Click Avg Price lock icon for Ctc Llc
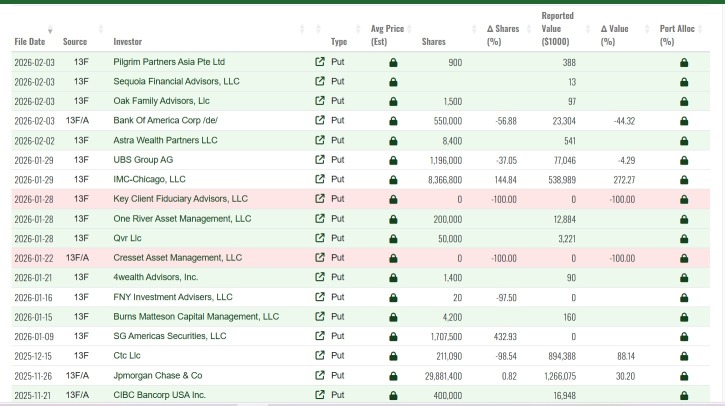 point(393,357)
